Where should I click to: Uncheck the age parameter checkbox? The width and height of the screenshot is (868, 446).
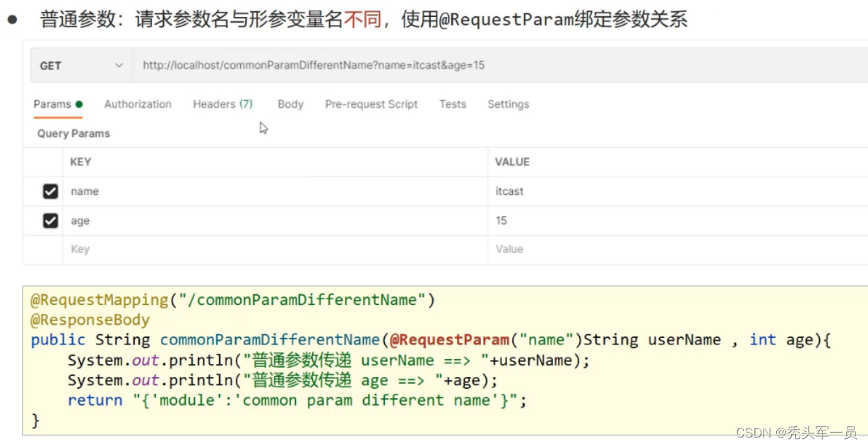click(x=50, y=221)
